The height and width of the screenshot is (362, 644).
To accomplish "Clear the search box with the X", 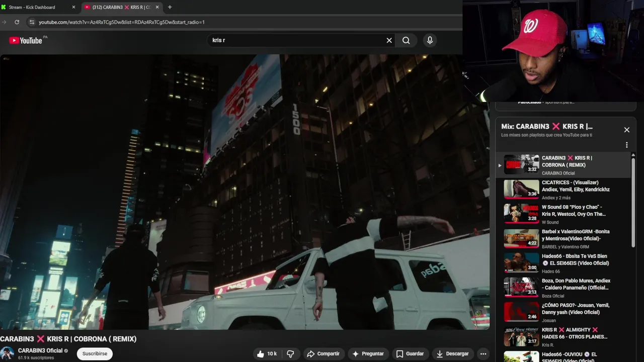I will click(389, 40).
